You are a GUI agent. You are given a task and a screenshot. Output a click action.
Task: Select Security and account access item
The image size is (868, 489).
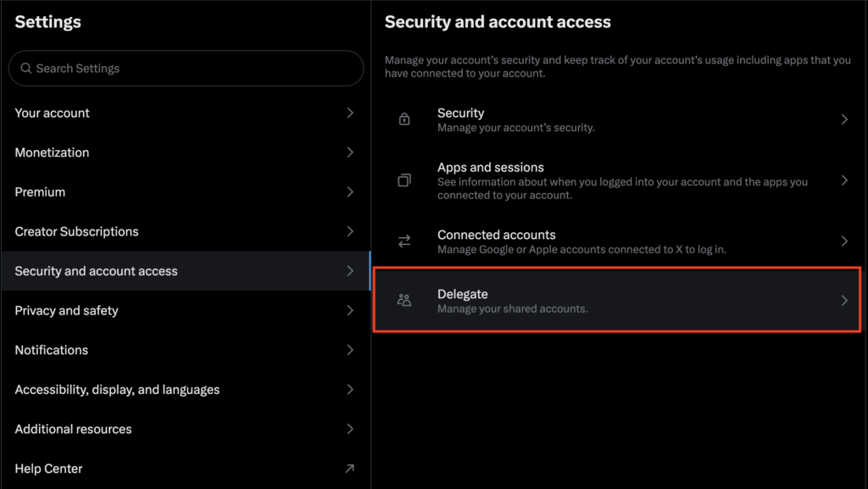click(97, 271)
